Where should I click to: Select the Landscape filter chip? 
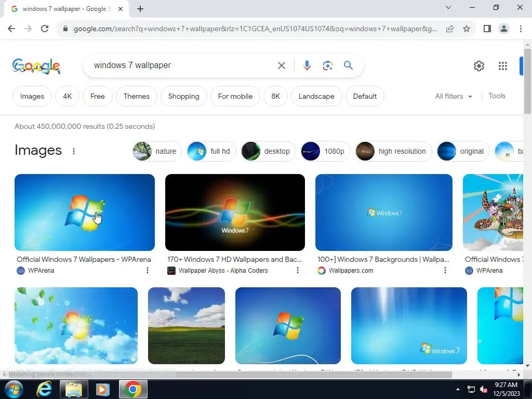pyautogui.click(x=316, y=96)
